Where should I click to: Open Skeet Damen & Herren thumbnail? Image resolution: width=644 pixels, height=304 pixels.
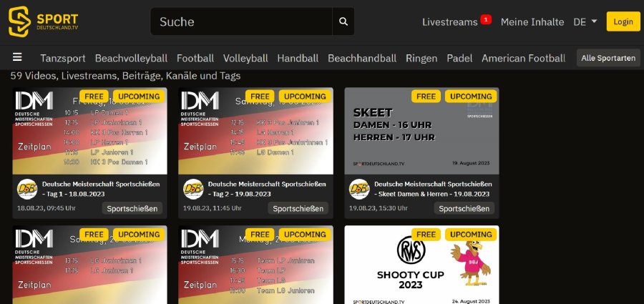click(x=421, y=131)
